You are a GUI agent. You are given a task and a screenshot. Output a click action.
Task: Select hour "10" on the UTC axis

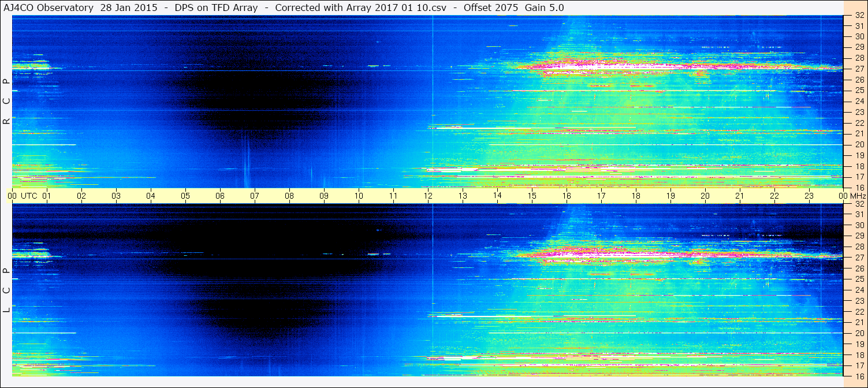(x=359, y=196)
